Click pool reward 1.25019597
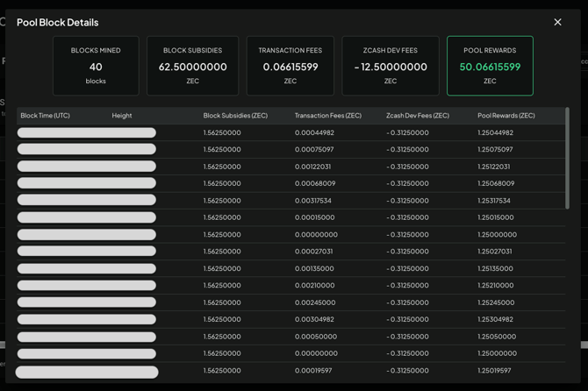 point(494,371)
